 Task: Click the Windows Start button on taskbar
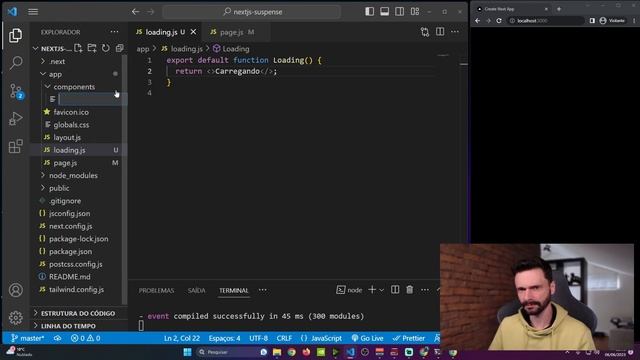coord(187,352)
